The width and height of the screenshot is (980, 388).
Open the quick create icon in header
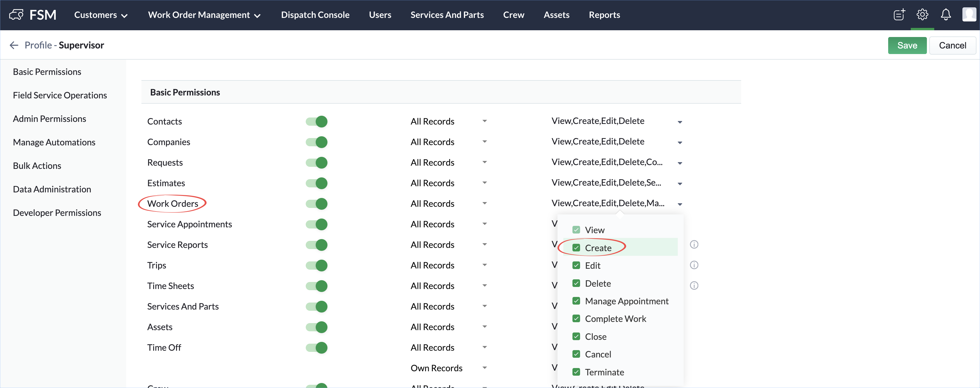tap(899, 15)
